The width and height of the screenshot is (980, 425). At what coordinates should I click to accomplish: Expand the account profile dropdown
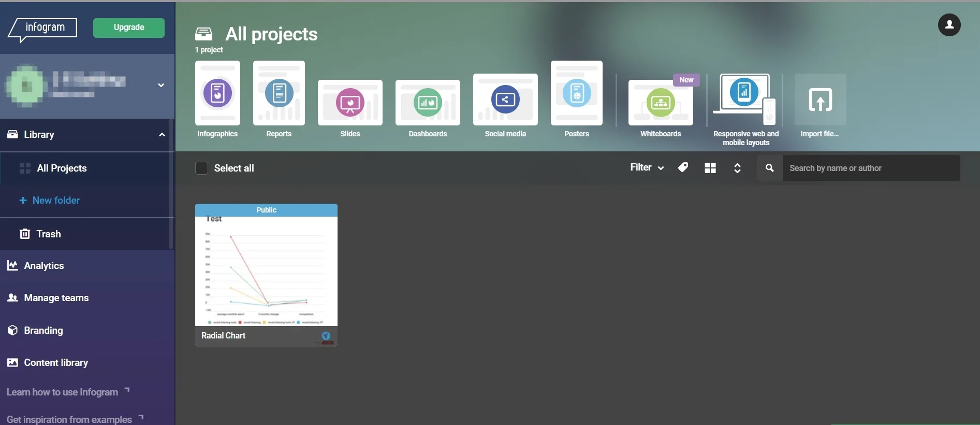coord(161,85)
